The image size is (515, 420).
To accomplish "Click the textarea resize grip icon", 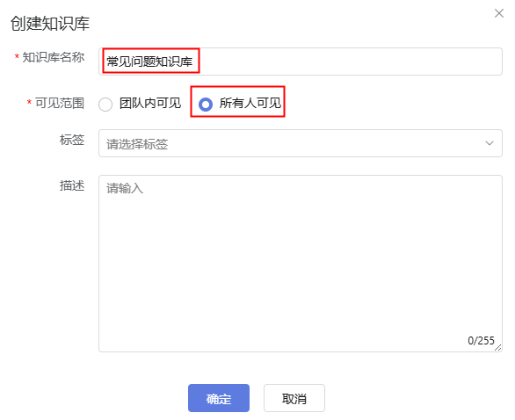I will 498,348.
